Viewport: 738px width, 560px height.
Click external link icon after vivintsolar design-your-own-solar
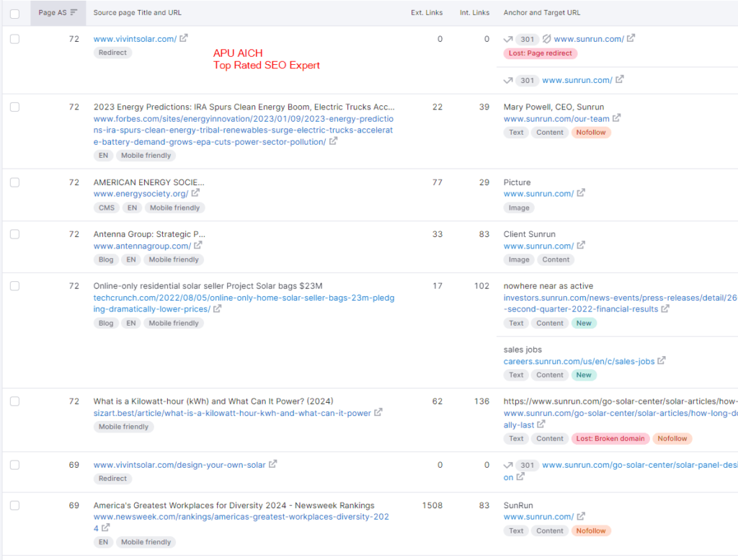click(x=272, y=465)
